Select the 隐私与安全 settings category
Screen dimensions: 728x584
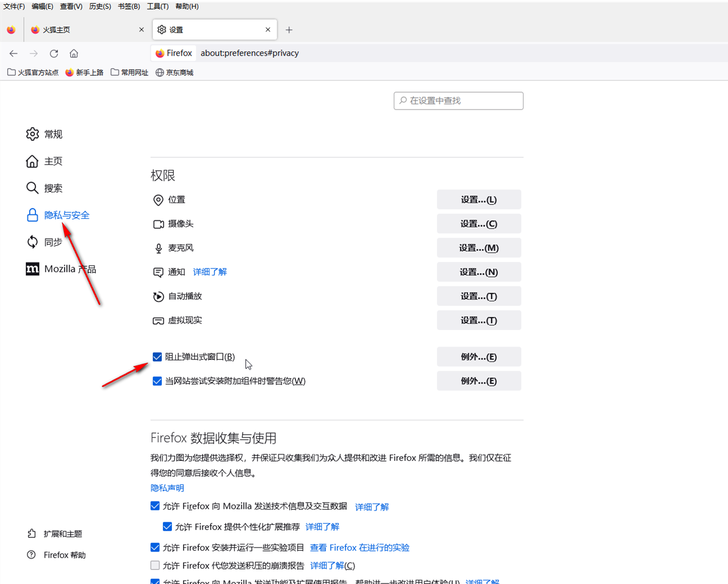(58, 215)
